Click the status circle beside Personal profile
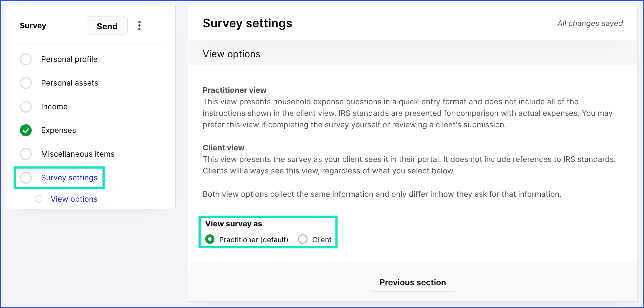 (26, 59)
